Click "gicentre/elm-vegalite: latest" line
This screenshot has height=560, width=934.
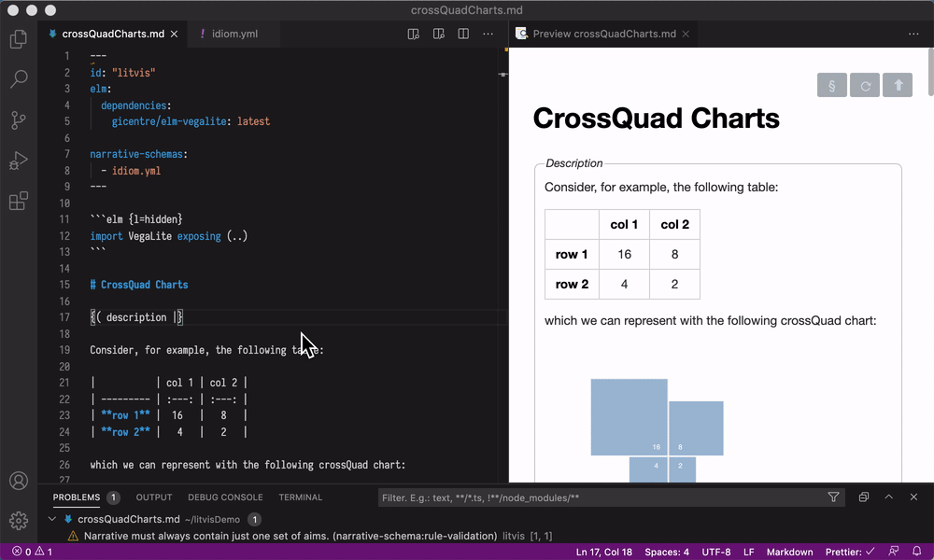click(x=191, y=120)
